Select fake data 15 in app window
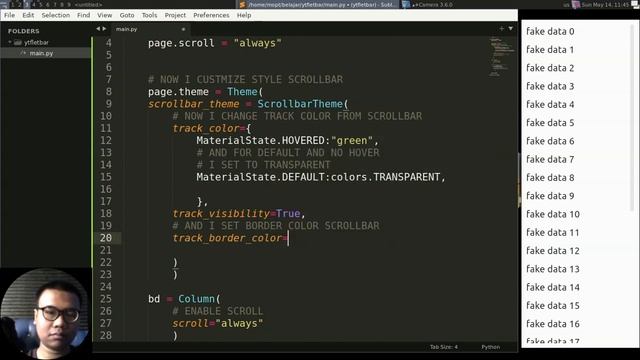Screen dimensions: 640x360 [553, 305]
